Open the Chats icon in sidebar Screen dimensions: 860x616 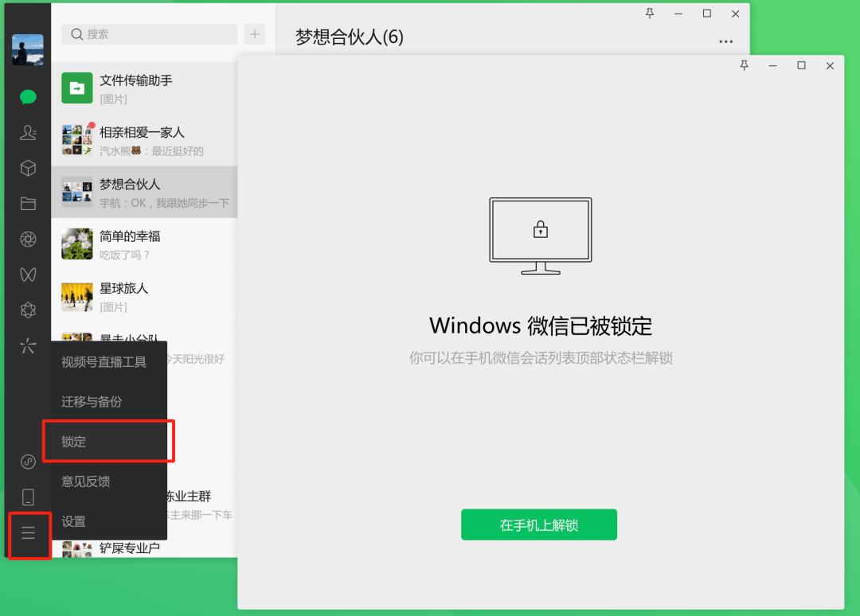[x=28, y=96]
